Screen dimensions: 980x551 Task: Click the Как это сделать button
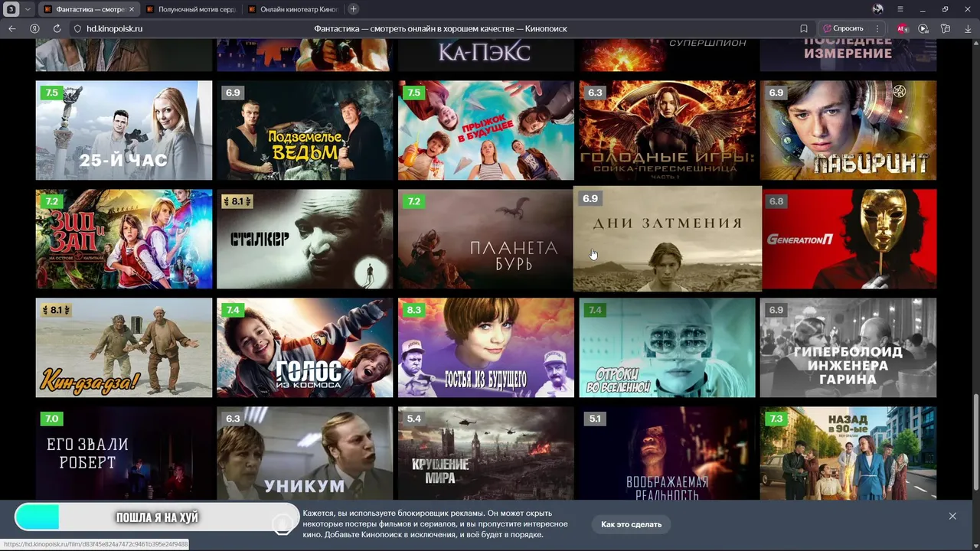point(631,524)
